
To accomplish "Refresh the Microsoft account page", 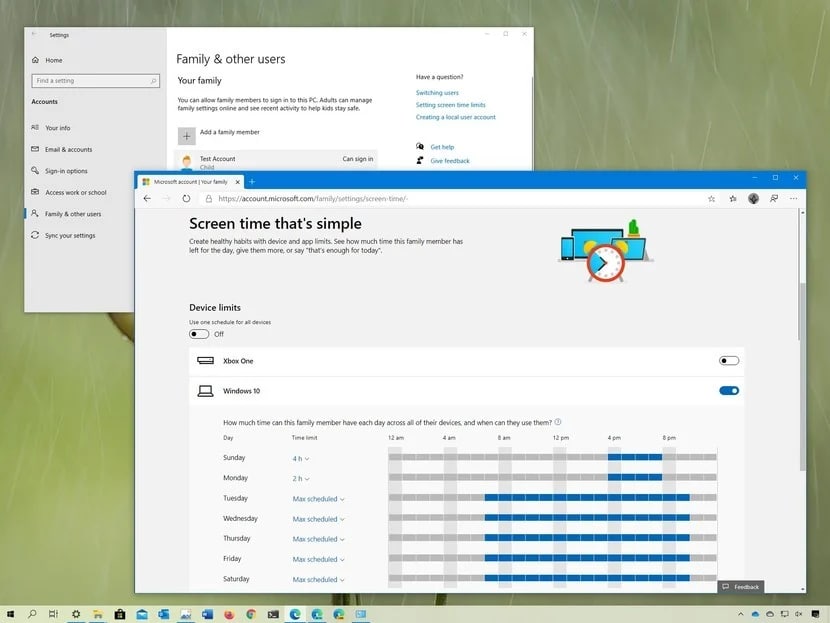I will coord(186,198).
